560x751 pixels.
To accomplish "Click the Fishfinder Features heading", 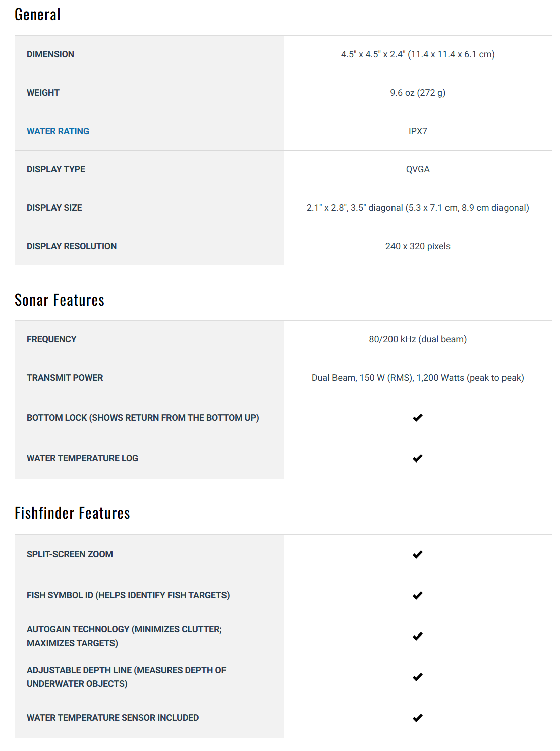I will 72,513.
